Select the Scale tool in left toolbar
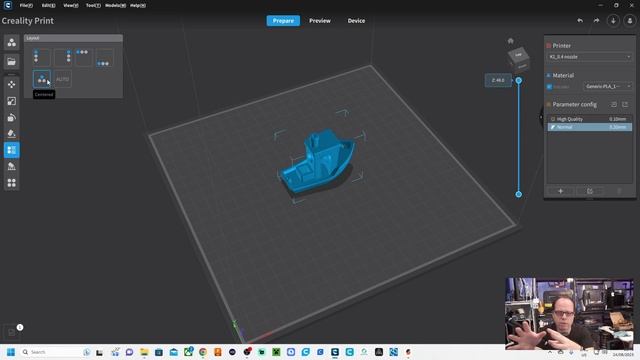Screen dimensions: 640x360 coord(11,101)
